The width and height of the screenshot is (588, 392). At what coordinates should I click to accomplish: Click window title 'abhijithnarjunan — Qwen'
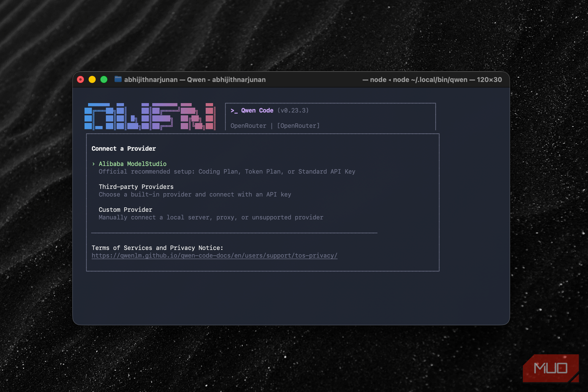coord(195,79)
